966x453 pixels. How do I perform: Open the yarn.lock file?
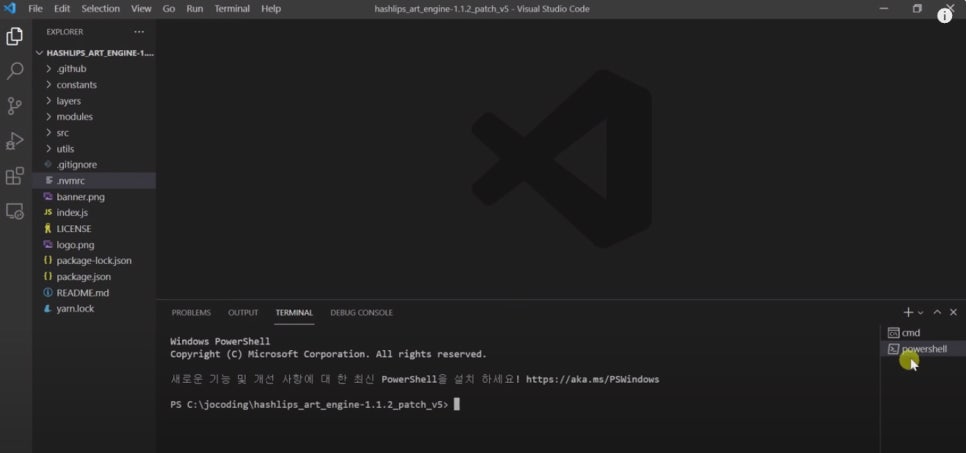94,309
